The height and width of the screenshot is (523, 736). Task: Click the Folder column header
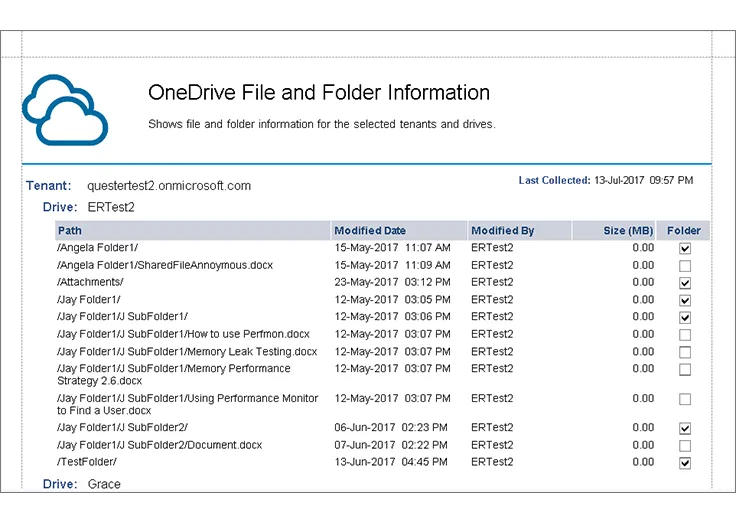pos(683,231)
